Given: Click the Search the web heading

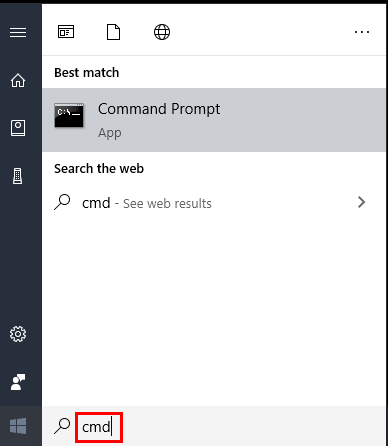Looking at the screenshot, I should (x=99, y=169).
